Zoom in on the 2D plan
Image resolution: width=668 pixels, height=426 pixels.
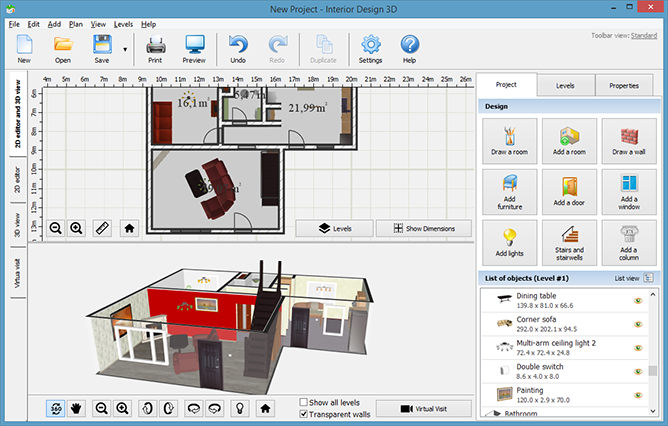(x=76, y=228)
